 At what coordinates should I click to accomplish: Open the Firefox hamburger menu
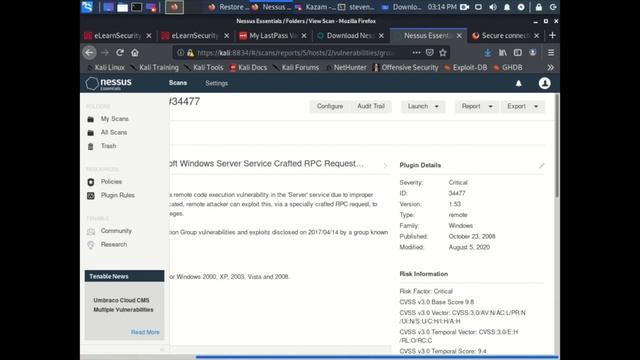pyautogui.click(x=551, y=53)
